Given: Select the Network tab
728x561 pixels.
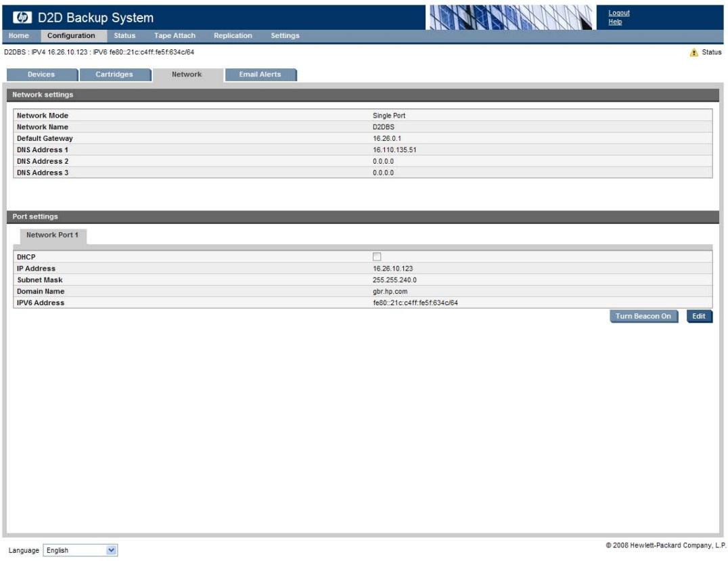Looking at the screenshot, I should pyautogui.click(x=187, y=74).
